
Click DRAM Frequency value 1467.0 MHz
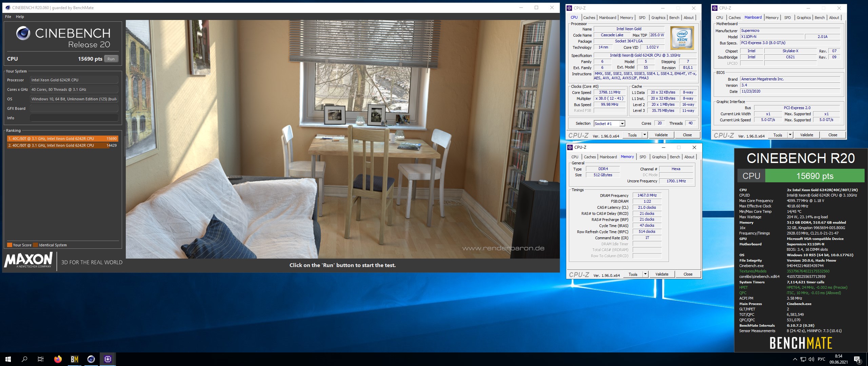pos(647,196)
